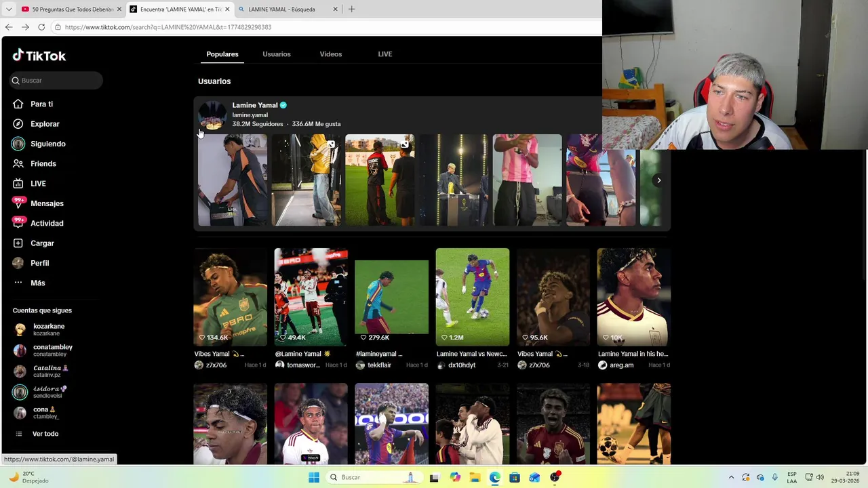Open the #lamineyamal video with 279.6K likes
Screen dimensions: 868x488
coord(392,297)
